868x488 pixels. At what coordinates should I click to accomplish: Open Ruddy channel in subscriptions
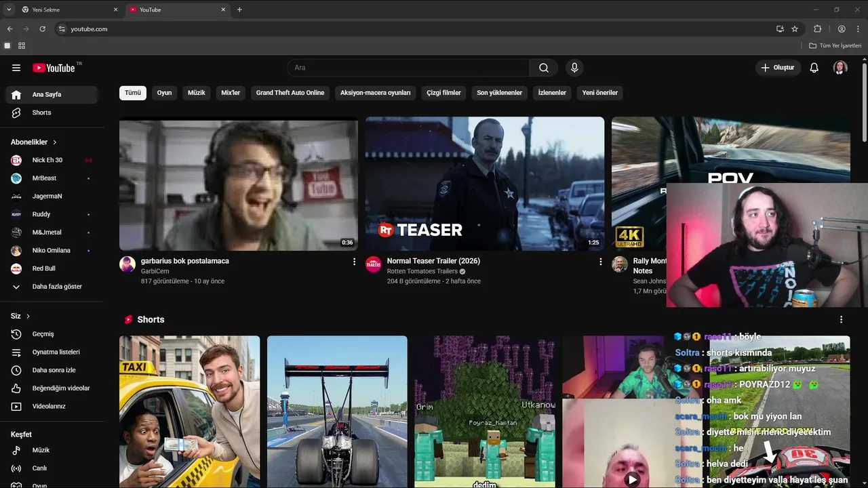[x=52, y=214]
